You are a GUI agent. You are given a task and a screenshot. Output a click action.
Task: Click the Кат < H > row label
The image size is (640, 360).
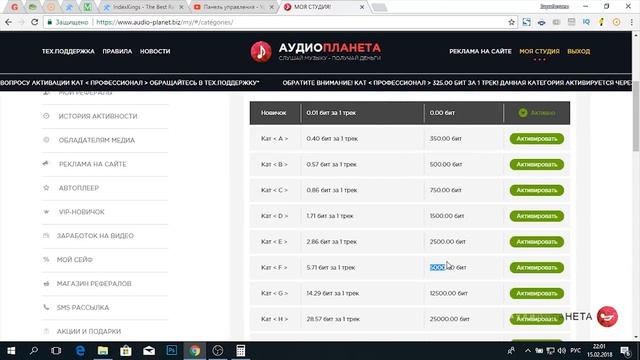tap(274, 319)
